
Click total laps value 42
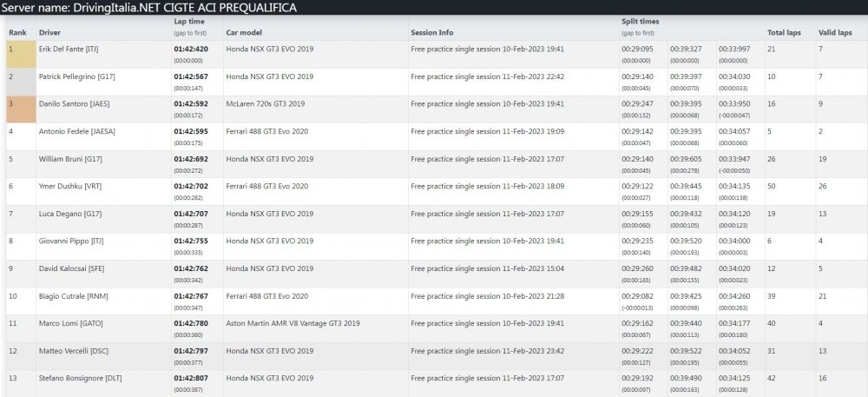tap(771, 379)
